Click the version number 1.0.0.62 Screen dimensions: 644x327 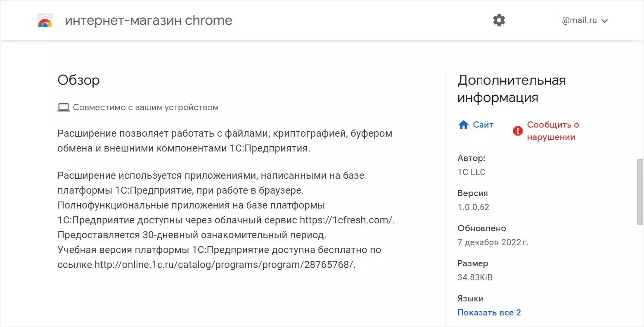(x=473, y=207)
